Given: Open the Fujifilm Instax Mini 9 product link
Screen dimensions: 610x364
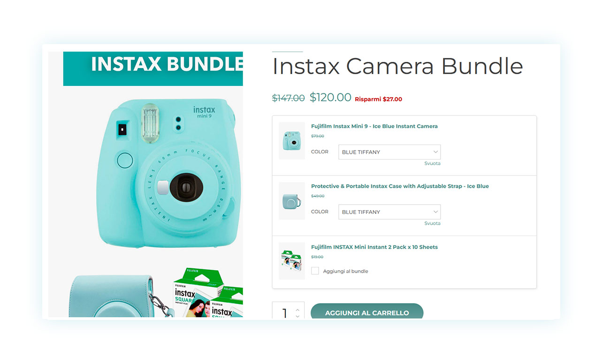Looking at the screenshot, I should pyautogui.click(x=374, y=126).
